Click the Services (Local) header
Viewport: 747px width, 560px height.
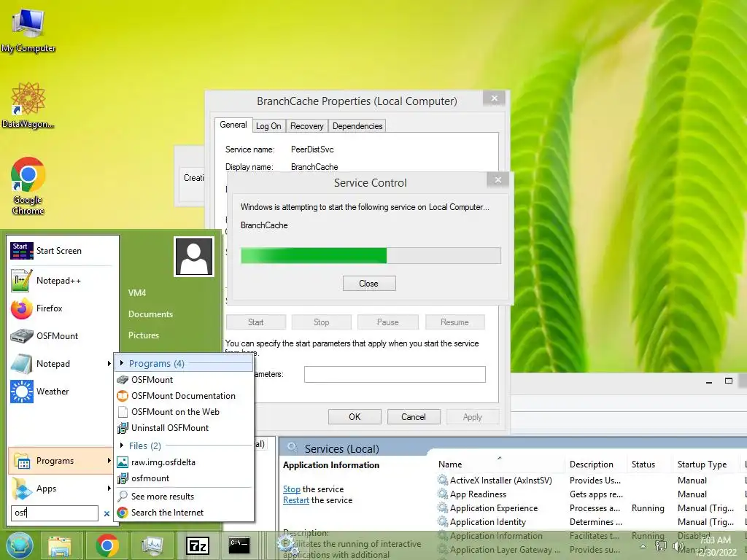[x=341, y=448]
